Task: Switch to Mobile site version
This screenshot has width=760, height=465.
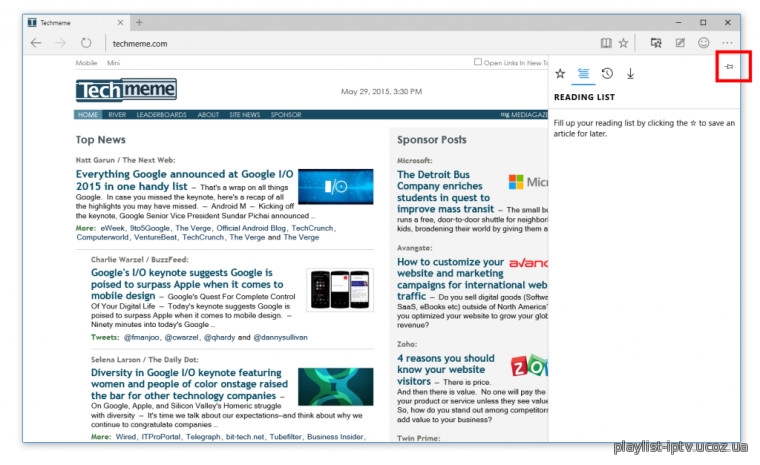Action: coord(86,63)
